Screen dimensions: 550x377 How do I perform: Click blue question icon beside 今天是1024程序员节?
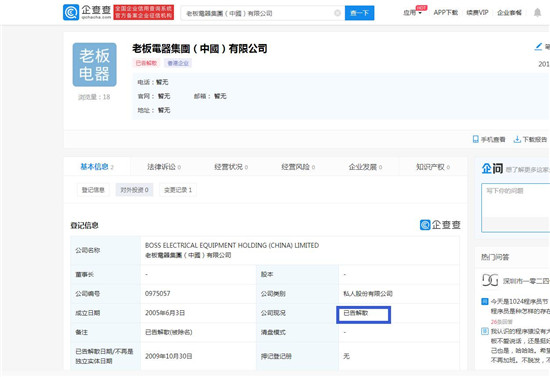(x=485, y=301)
